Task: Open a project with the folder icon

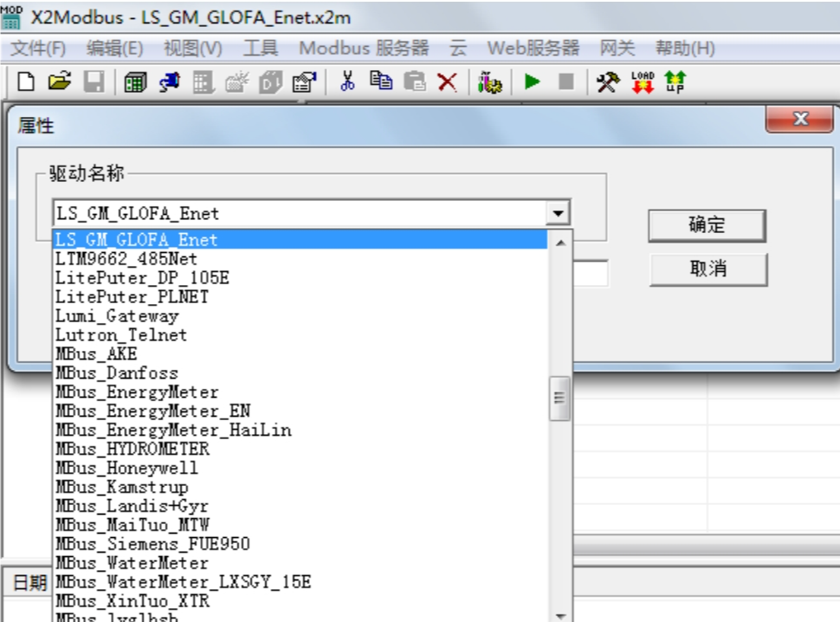Action: 60,82
